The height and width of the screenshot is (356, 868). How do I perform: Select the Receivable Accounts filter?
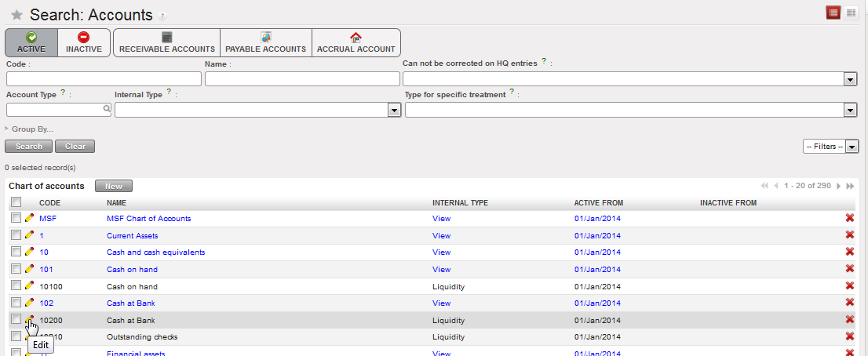pos(166,42)
